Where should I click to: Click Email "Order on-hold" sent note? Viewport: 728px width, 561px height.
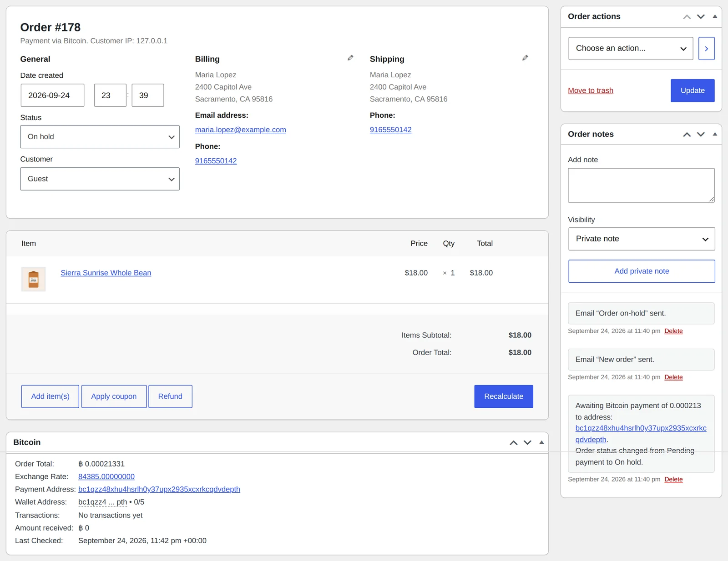[641, 313]
